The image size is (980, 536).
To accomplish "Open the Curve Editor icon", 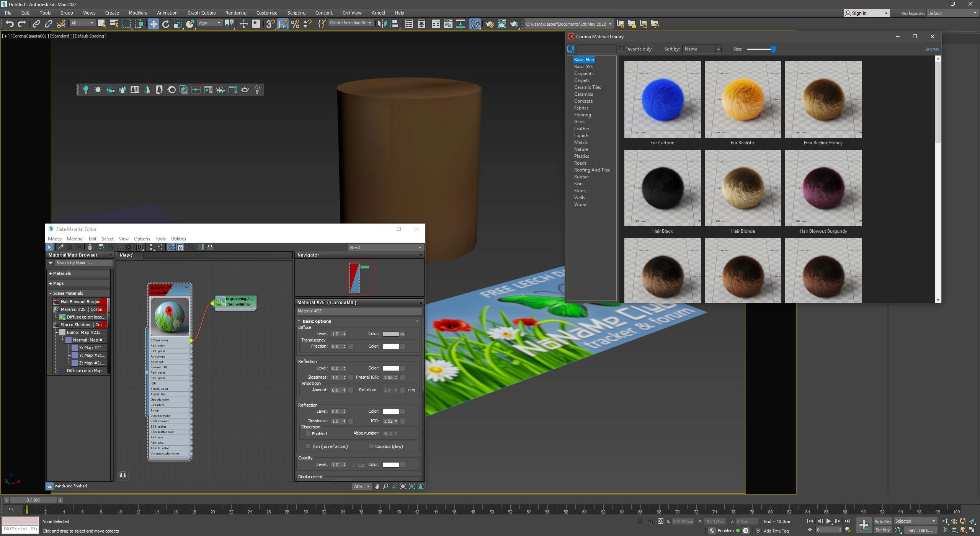I will [448, 24].
